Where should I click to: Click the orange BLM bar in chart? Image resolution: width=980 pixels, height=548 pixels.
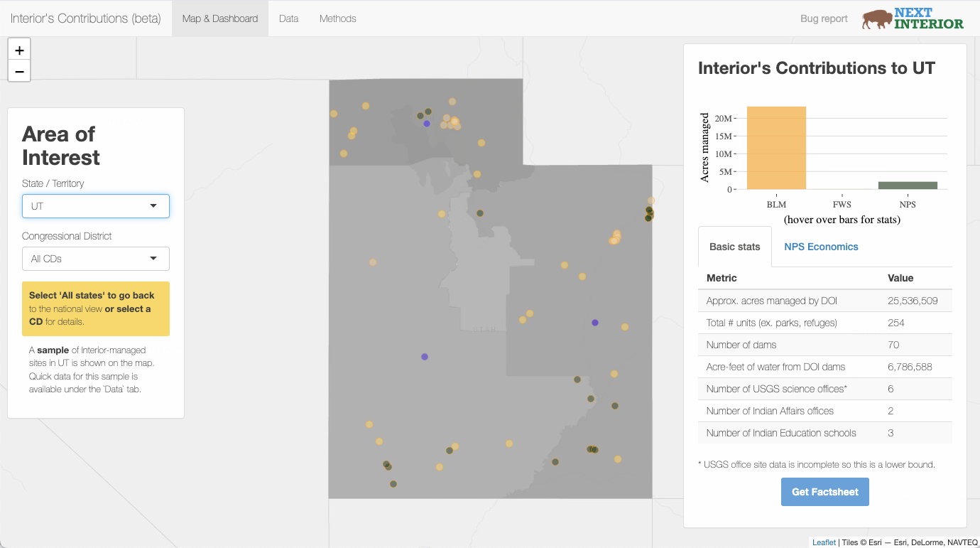(776, 148)
